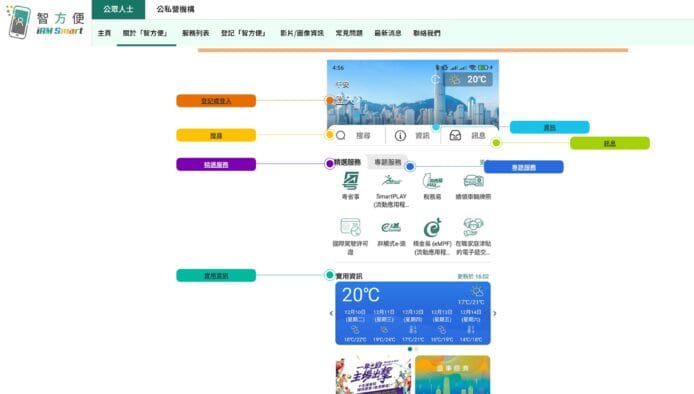Click the iAM Smart logo
The height and width of the screenshot is (394, 694).
pyautogui.click(x=46, y=22)
